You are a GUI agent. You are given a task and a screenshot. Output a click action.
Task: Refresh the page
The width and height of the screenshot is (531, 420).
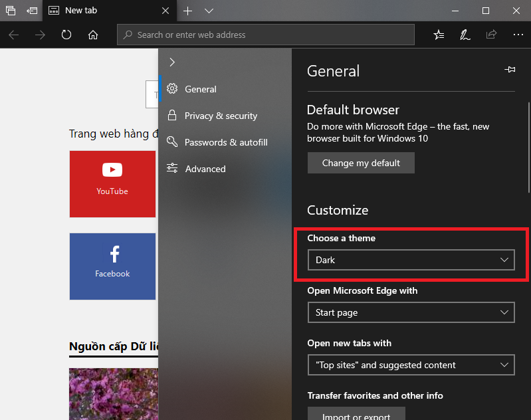point(66,35)
